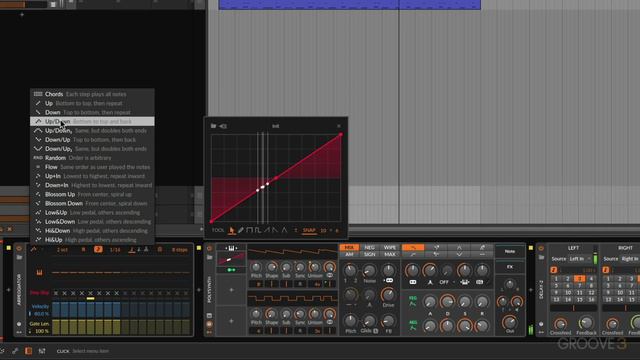Open Polysynth preset folder icon
Screen dimensions: 640x360
(209, 257)
